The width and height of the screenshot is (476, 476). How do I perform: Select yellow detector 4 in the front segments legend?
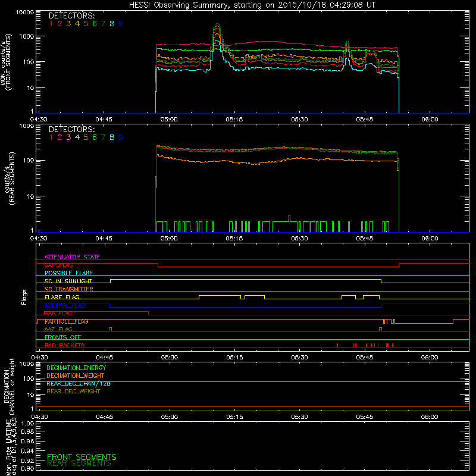[x=77, y=24]
